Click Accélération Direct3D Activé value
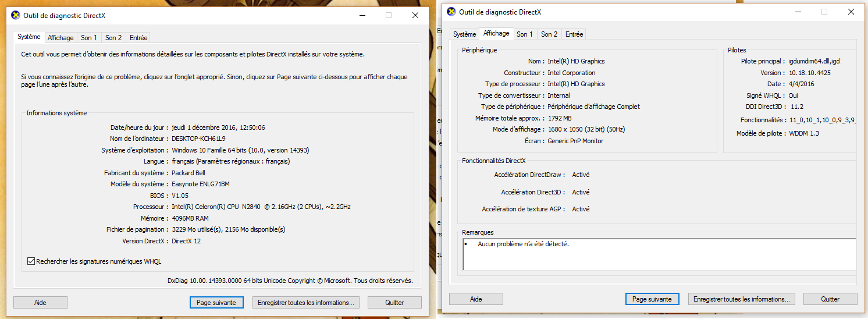 click(581, 192)
